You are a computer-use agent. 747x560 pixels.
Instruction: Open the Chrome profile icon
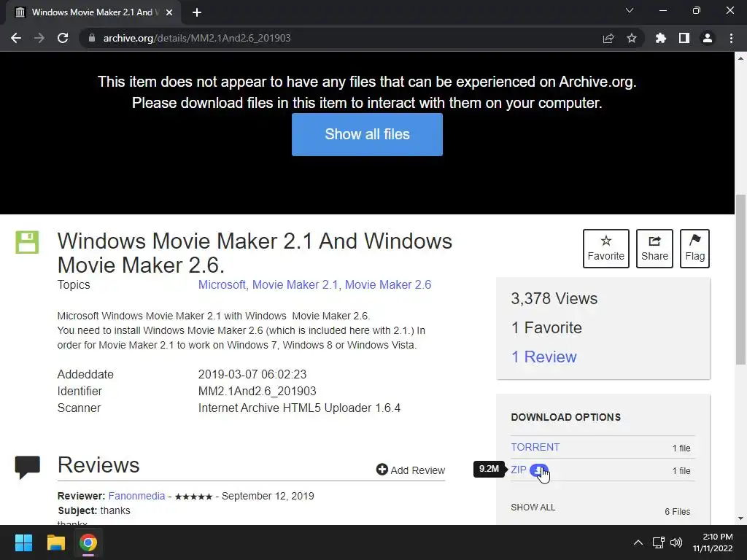(x=708, y=38)
